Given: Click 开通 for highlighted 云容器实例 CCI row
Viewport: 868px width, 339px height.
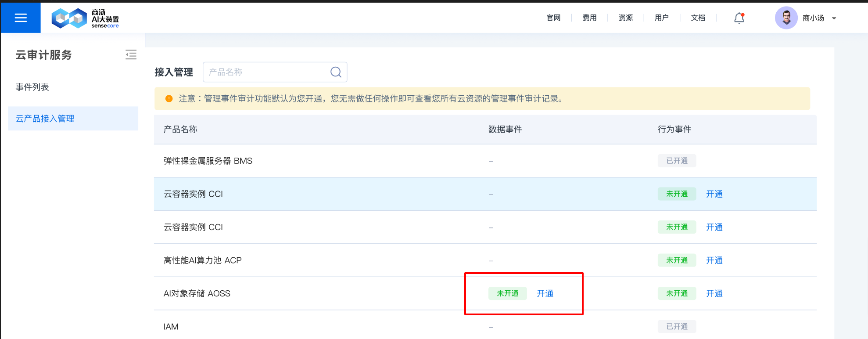Looking at the screenshot, I should [714, 194].
